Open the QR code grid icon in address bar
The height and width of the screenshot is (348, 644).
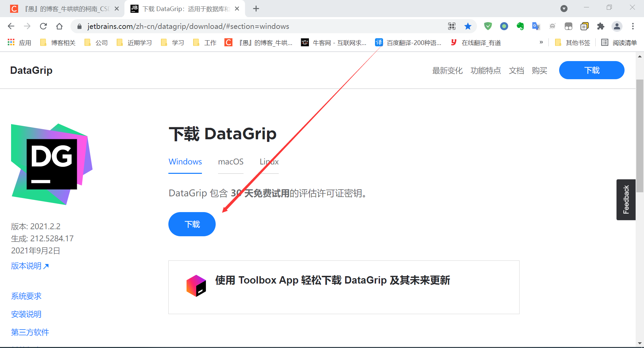click(452, 26)
